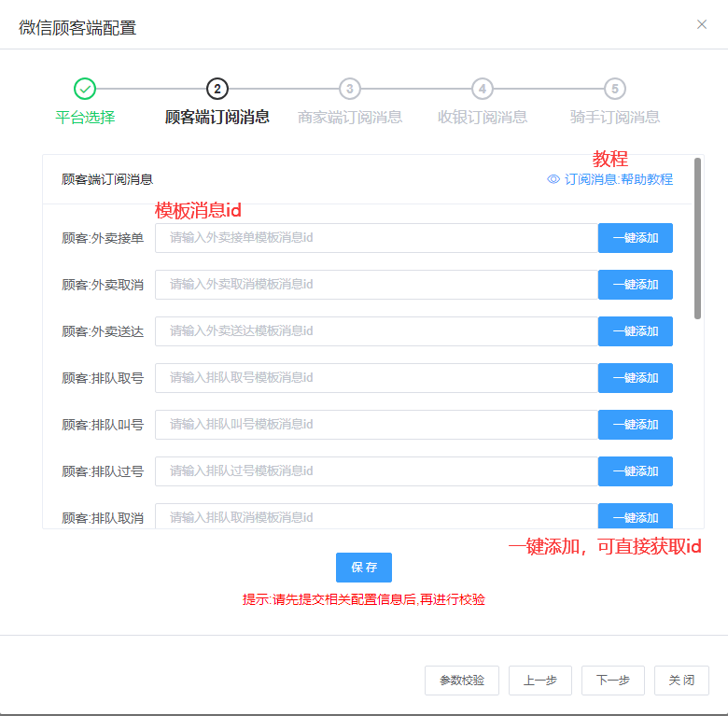Image resolution: width=728 pixels, height=716 pixels.
Task: Focus the 外卖取消 template id input
Action: pyautogui.click(x=376, y=285)
